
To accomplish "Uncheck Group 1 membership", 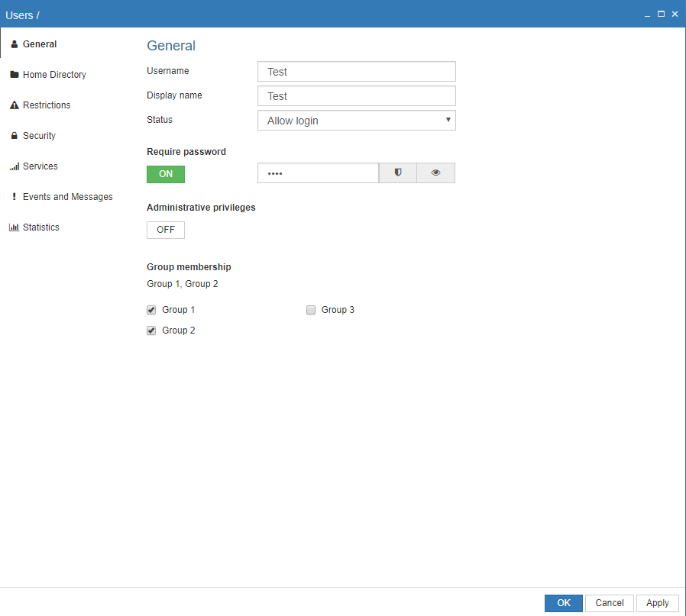I will click(x=151, y=310).
